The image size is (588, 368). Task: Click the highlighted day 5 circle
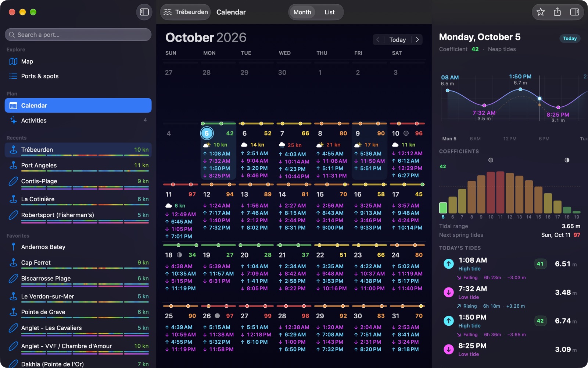pos(207,133)
